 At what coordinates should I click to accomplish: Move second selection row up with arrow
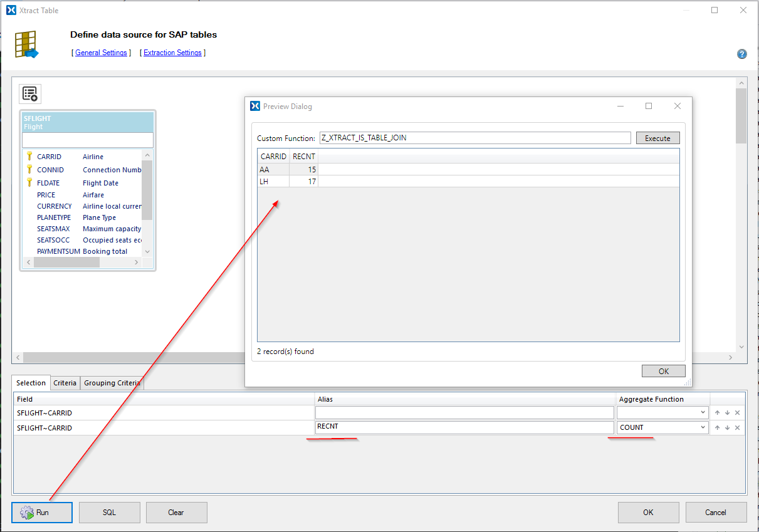click(x=718, y=428)
